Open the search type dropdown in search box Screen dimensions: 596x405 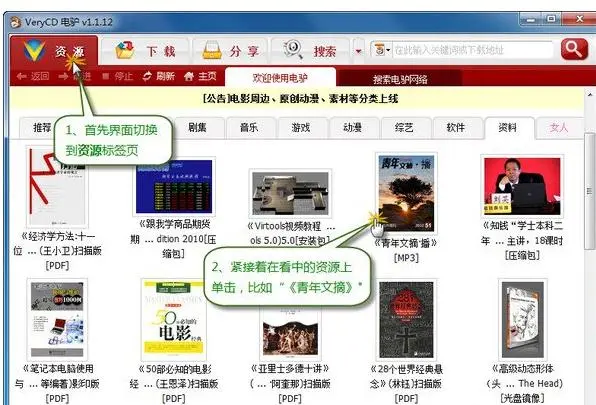pos(382,50)
